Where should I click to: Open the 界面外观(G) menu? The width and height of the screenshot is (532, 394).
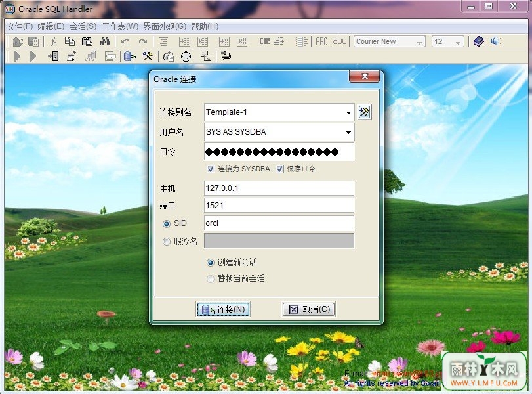pyautogui.click(x=165, y=26)
